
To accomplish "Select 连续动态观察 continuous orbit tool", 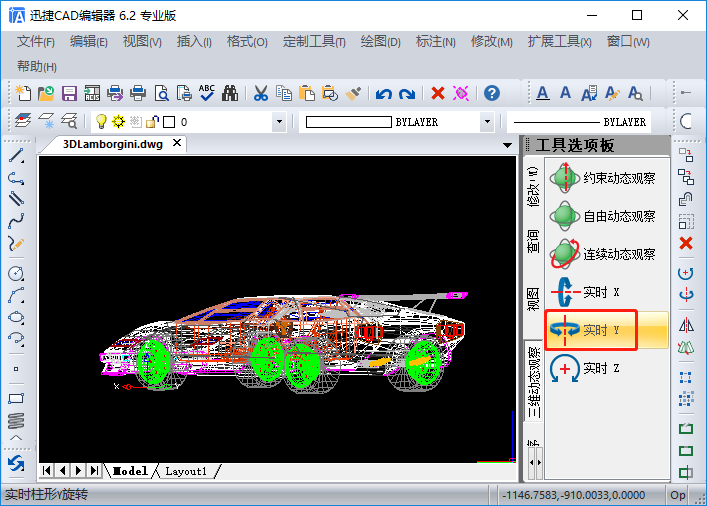I will [x=604, y=254].
